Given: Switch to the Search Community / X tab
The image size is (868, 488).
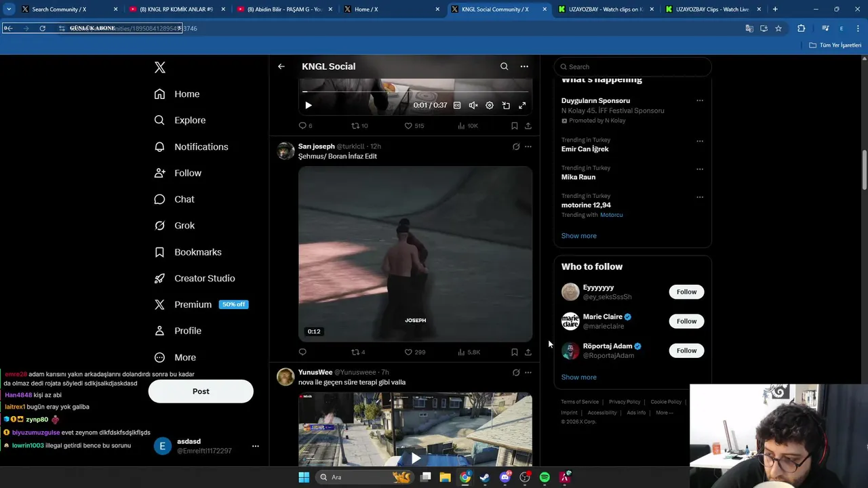Looking at the screenshot, I should 69,9.
